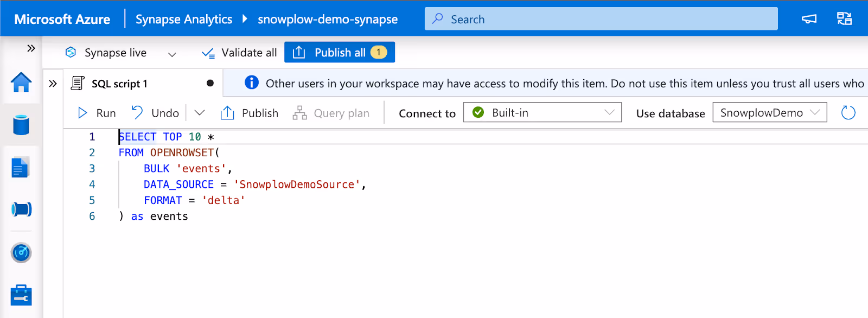Click Publish in the script toolbar
This screenshot has width=868, height=318.
(x=249, y=113)
